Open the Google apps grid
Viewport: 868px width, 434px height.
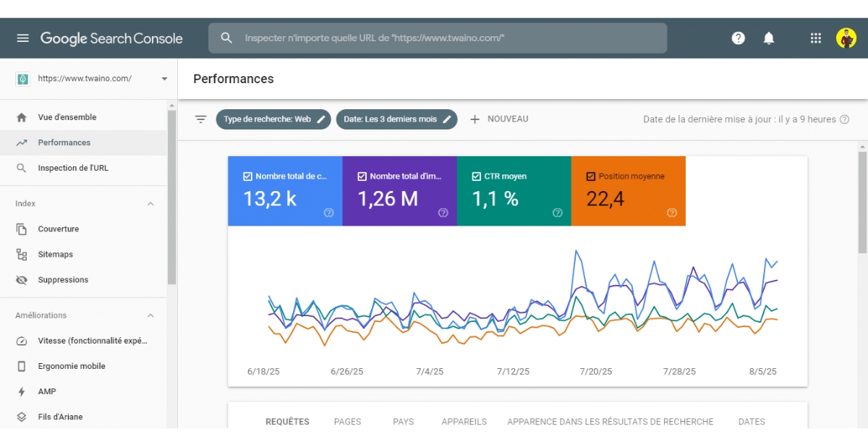[x=816, y=38]
